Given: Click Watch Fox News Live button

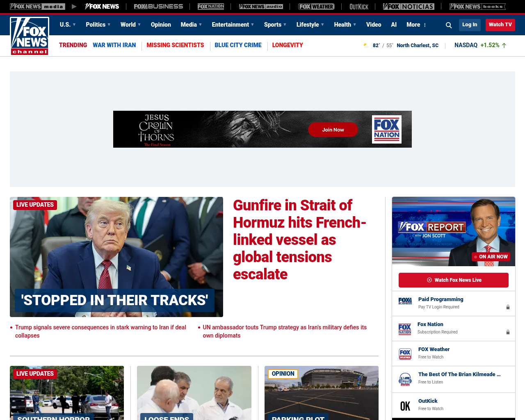Looking at the screenshot, I should [454, 280].
